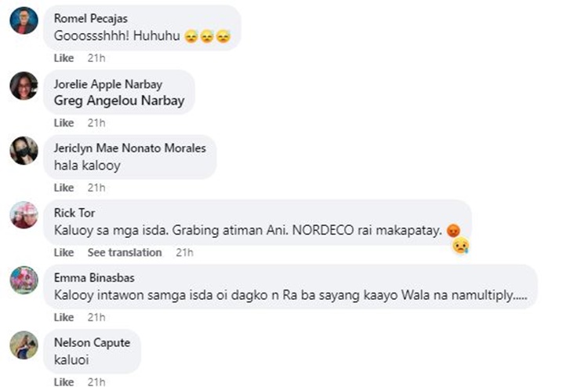
Task: Like Emma Binasbas' comment
Action: pyautogui.click(x=64, y=318)
